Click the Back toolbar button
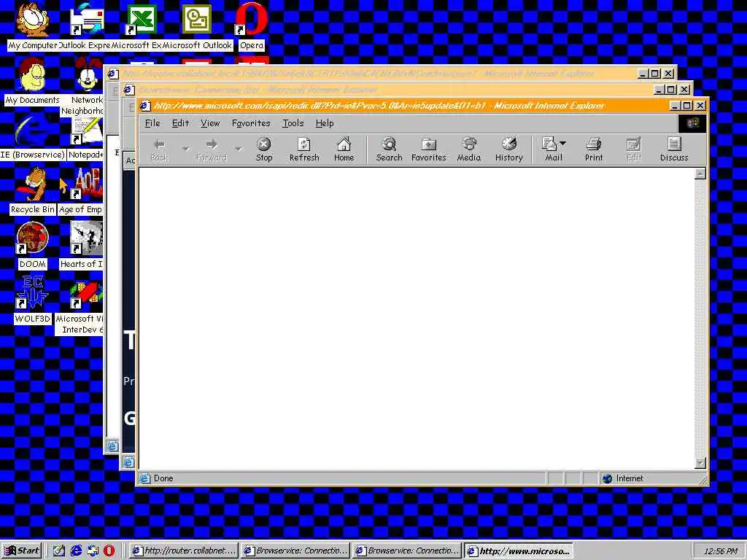Screen dimensions: 747x560 tap(159, 149)
